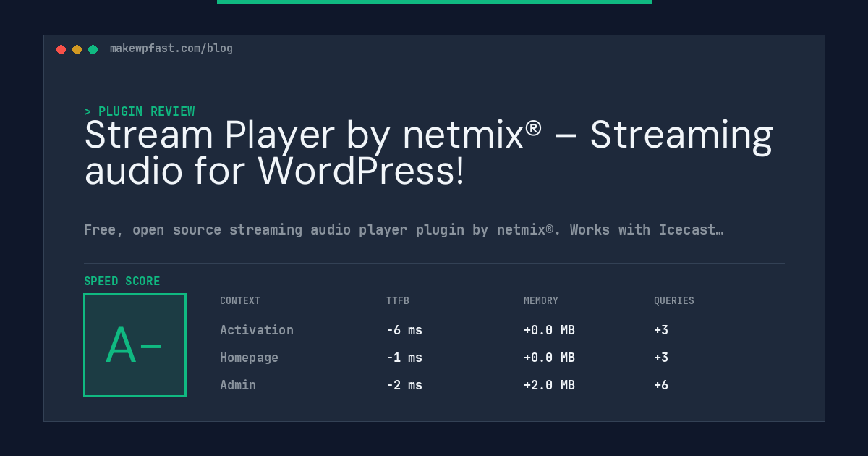This screenshot has height=456, width=868.
Task: Click the Activation queries value +3
Action: (661, 330)
